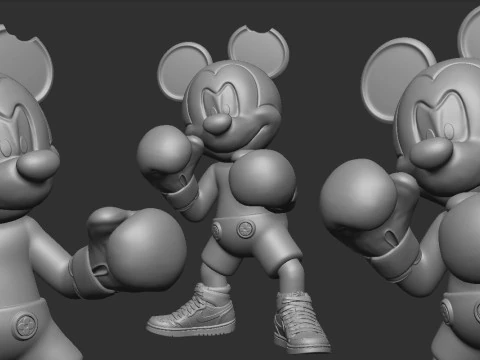Viewport: 480px width, 360px height.
Task: Click the bitten ear of the full-body figure
Action: point(258,52)
